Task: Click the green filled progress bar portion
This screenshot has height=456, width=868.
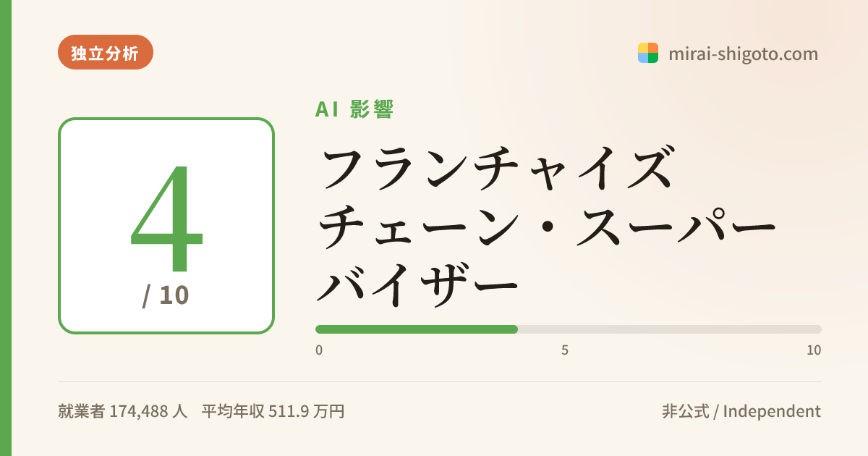Action: pyautogui.click(x=417, y=329)
